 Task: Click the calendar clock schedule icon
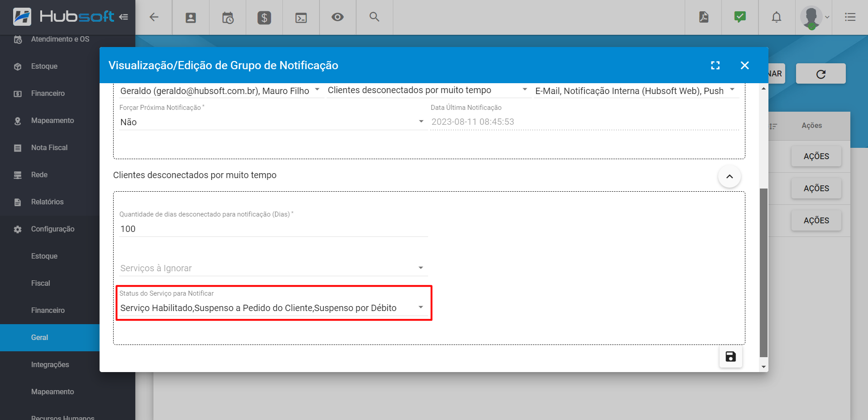click(228, 18)
